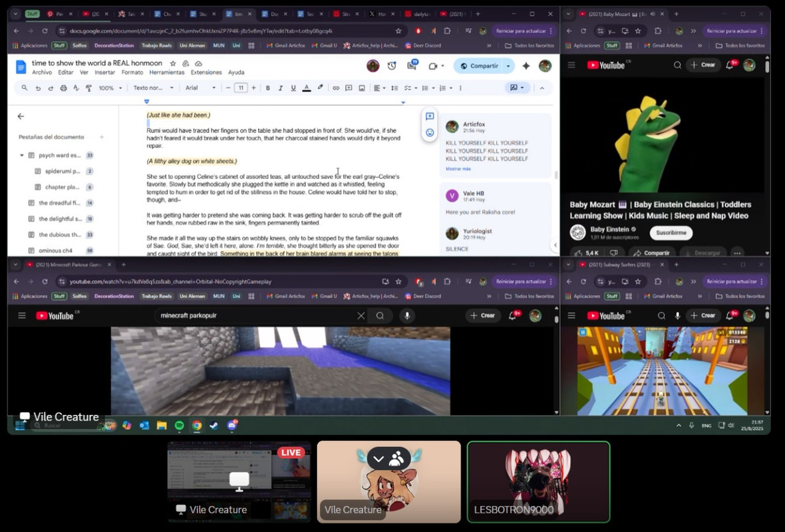Viewport: 785px width, 532px height.
Task: Increase font size with plus button
Action: 254,88
